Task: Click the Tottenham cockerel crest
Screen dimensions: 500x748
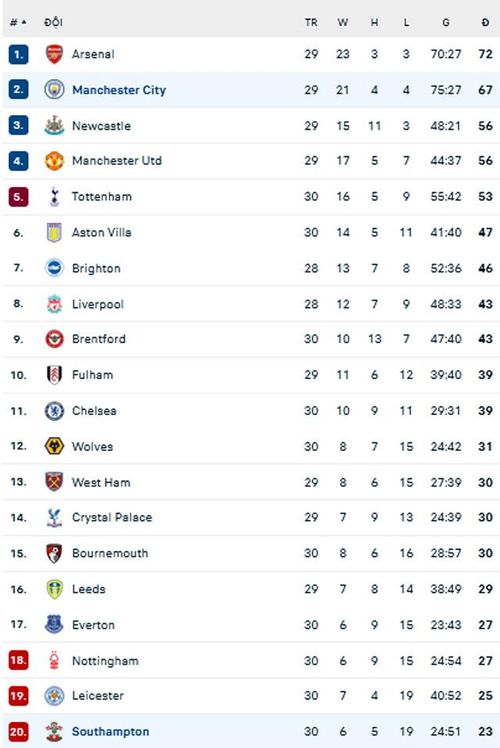Action: 54,197
